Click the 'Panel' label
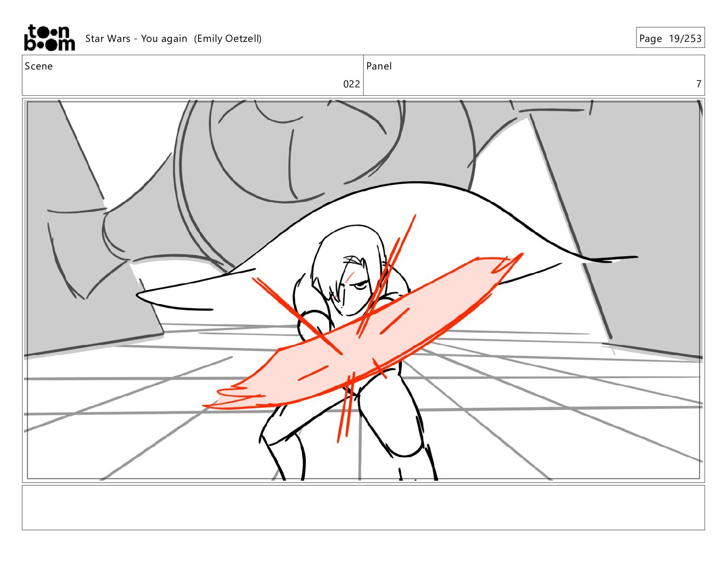Viewport: 728px width, 563px height. (x=379, y=66)
